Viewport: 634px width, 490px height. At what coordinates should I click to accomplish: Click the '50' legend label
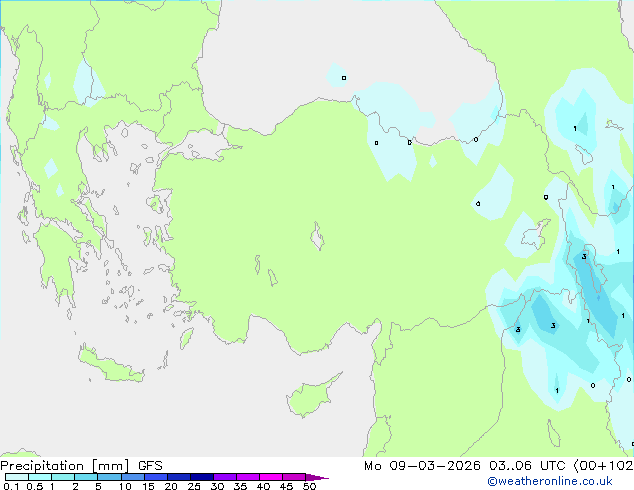[x=310, y=486]
